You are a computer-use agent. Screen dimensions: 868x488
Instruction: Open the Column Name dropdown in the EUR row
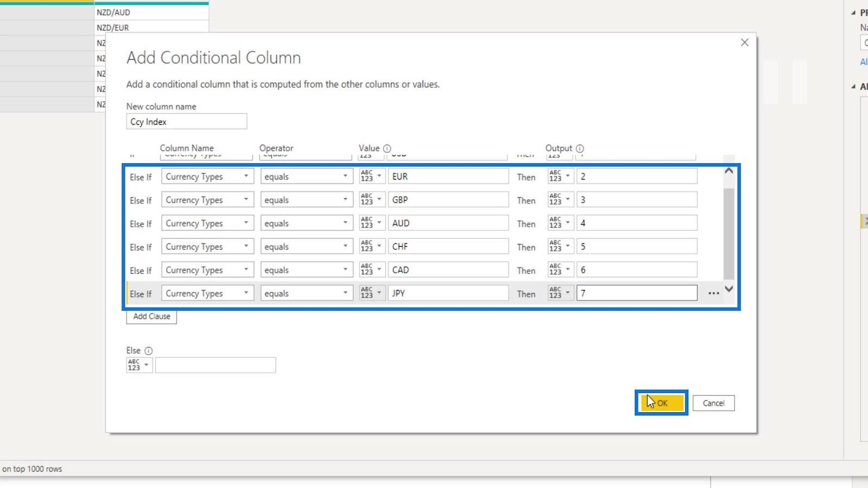pyautogui.click(x=207, y=176)
